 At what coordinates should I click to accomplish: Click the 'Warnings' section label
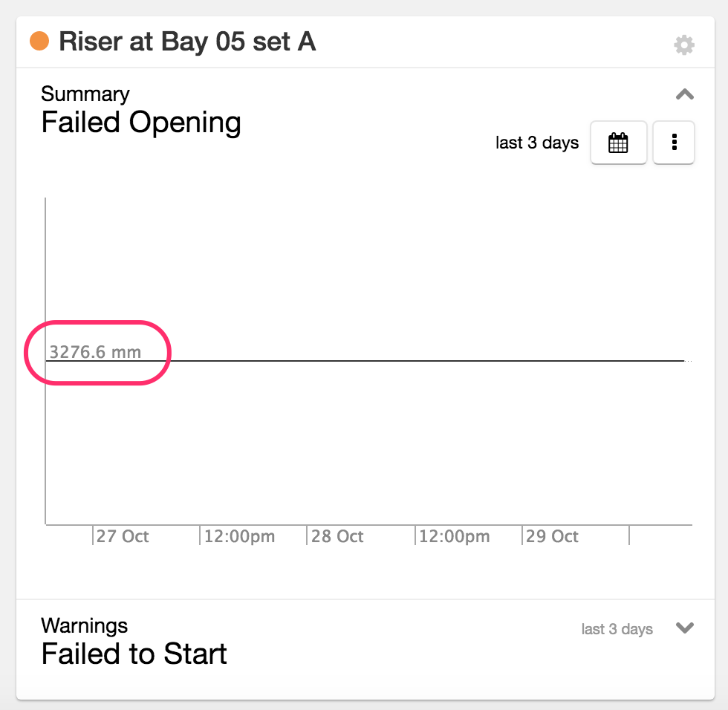85,625
